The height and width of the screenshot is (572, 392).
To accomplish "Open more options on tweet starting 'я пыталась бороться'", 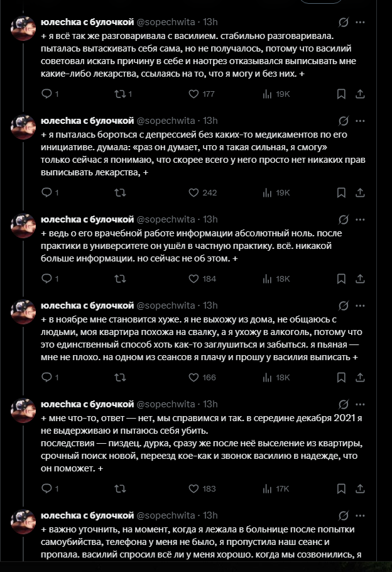I will [x=361, y=121].
